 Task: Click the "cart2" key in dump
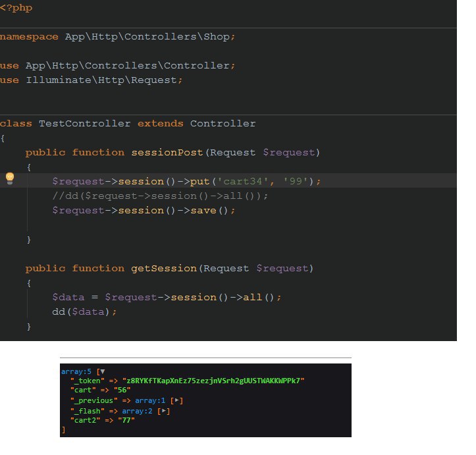tap(86, 420)
